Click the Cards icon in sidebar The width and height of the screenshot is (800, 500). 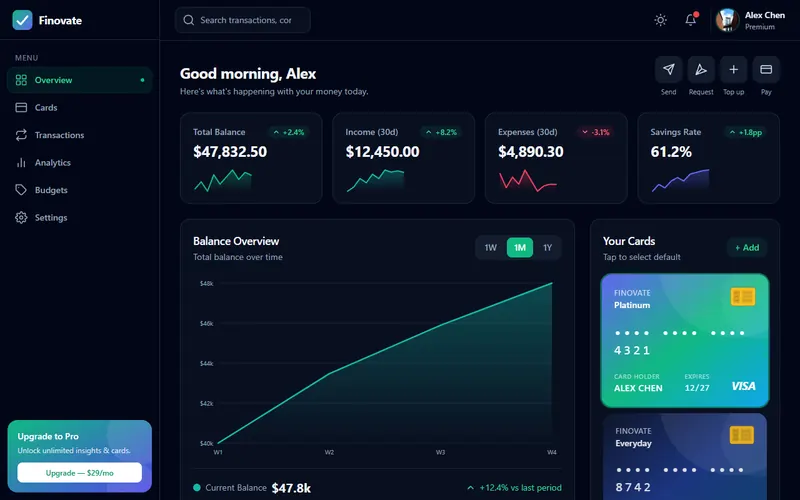(21, 108)
